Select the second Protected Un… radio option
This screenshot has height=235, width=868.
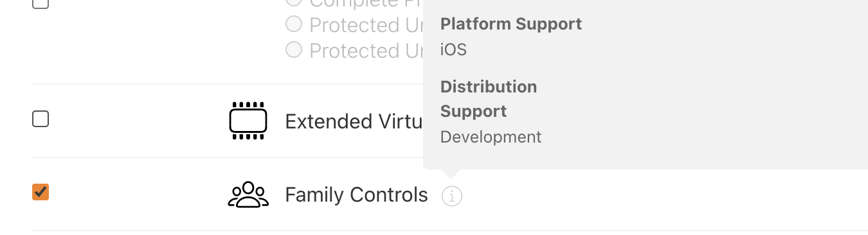[x=294, y=49]
